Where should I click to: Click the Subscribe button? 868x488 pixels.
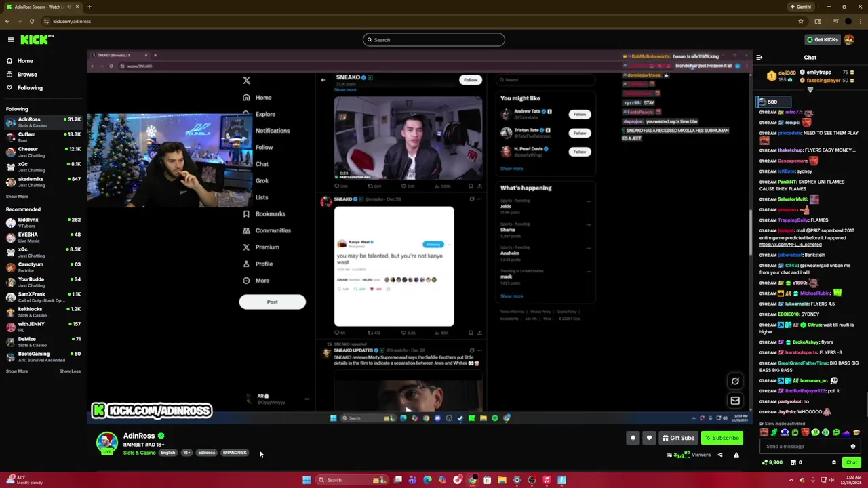coord(722,438)
